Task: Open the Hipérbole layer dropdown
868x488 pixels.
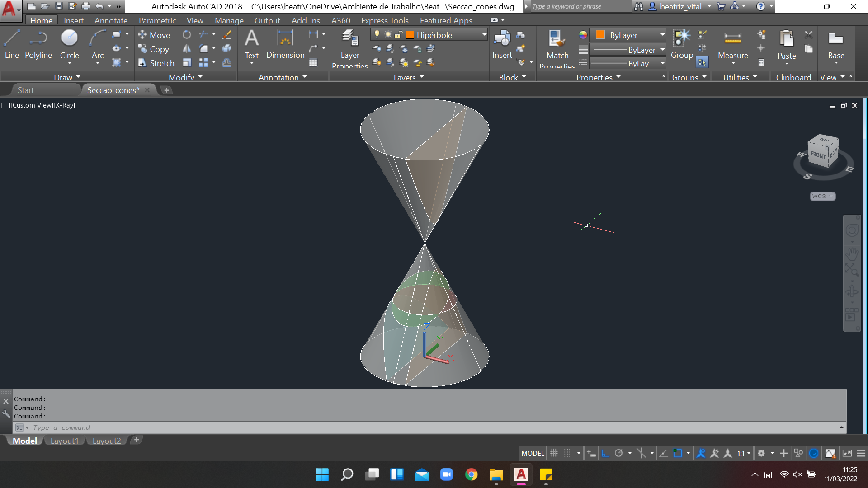Action: [484, 35]
